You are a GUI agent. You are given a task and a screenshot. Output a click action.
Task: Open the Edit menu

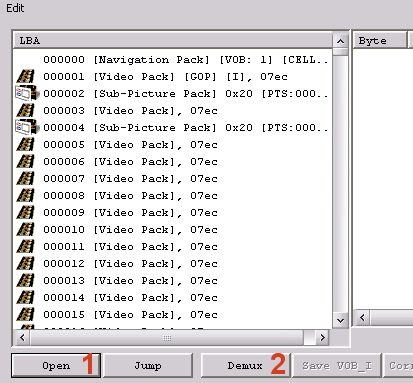pos(15,8)
